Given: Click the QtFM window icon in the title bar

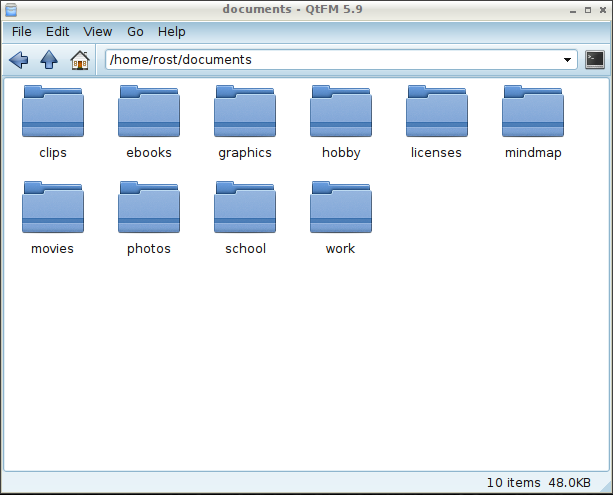Looking at the screenshot, I should (11, 10).
